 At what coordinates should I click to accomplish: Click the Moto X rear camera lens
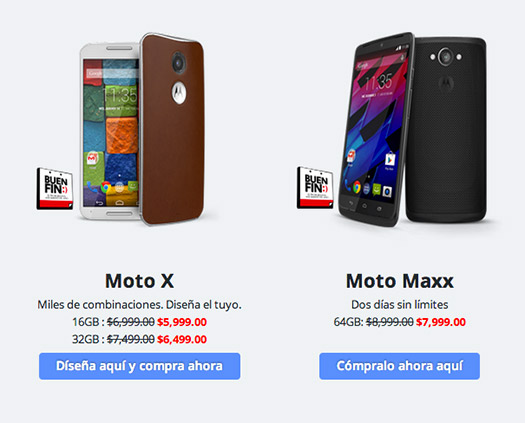(179, 62)
